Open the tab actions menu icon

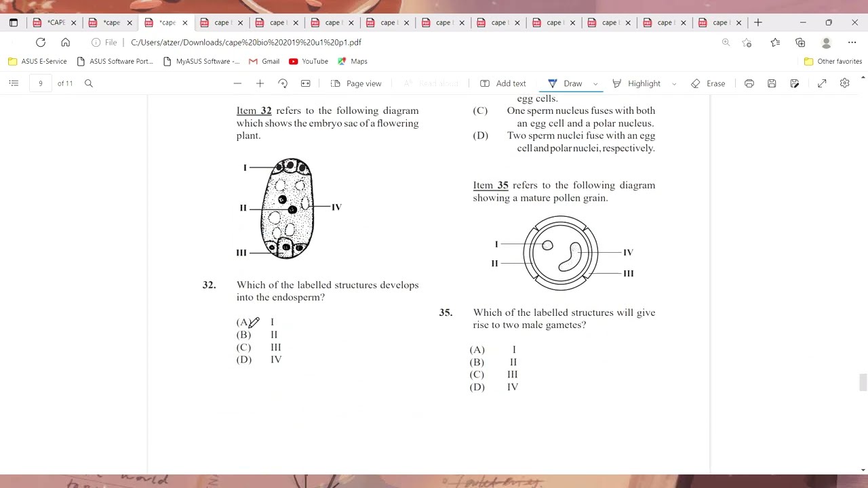tap(14, 22)
